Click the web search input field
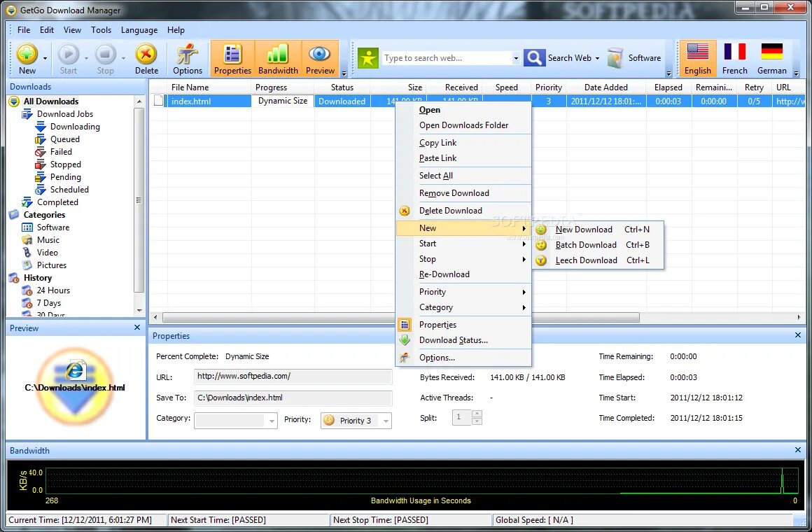The height and width of the screenshot is (532, 812). pyautogui.click(x=447, y=58)
